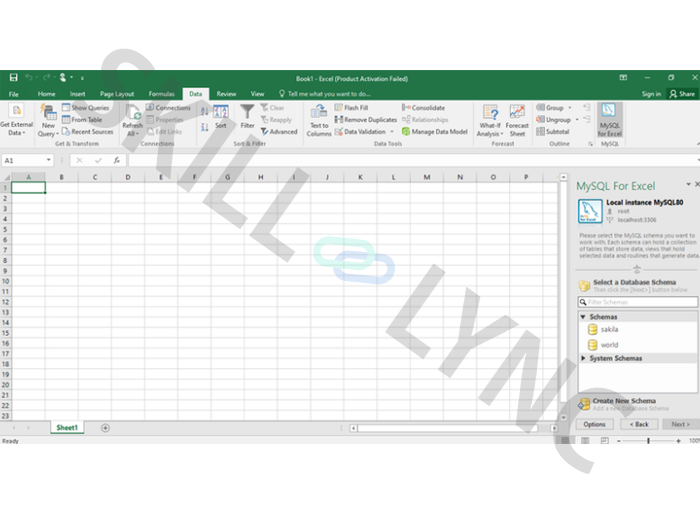Open Group dropdown arrow
The height and width of the screenshot is (514, 700).
tap(570, 108)
